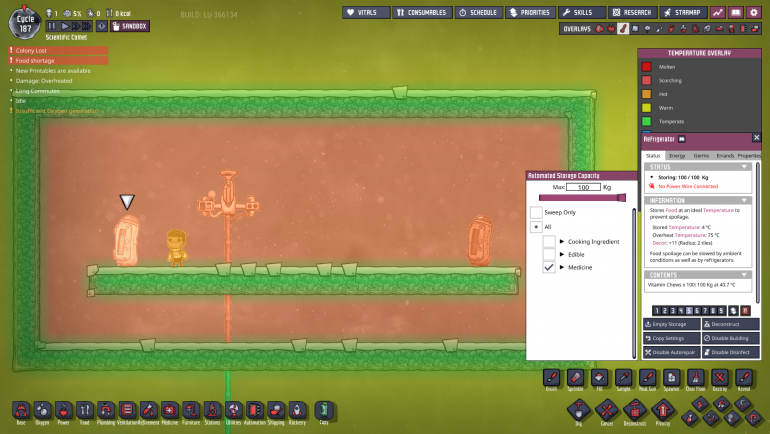This screenshot has width=770, height=434.
Task: Choose the Sprinkle sandbox tool
Action: point(575,377)
